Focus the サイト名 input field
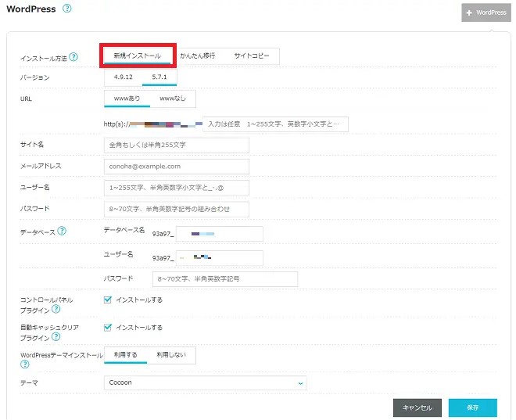The width and height of the screenshot is (516, 420). pos(177,145)
